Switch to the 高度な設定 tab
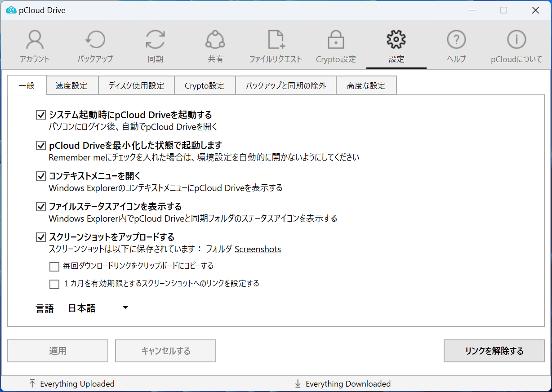552x392 pixels. pos(366,85)
